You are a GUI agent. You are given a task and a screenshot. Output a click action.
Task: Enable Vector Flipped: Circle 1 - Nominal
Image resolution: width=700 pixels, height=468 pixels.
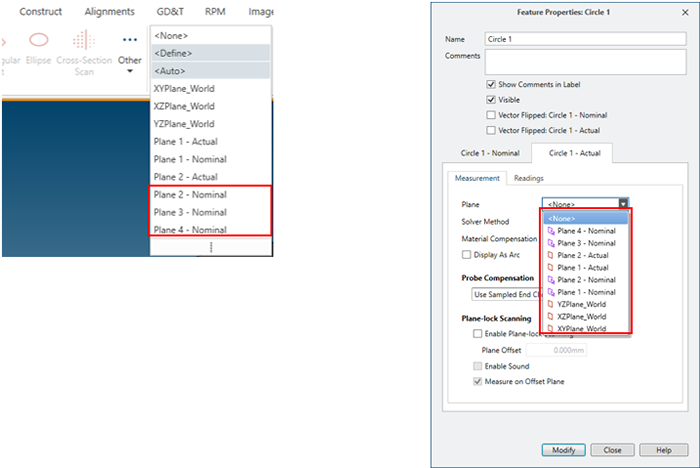[x=490, y=115]
